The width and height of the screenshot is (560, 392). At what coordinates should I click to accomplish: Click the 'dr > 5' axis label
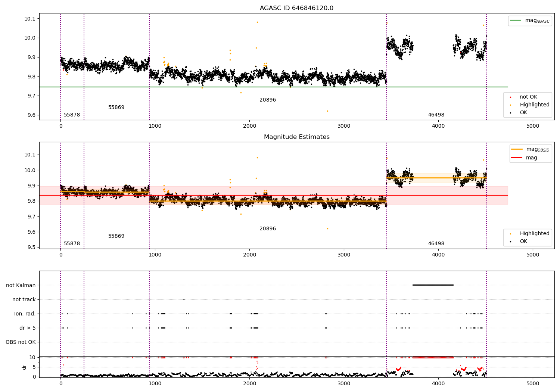28,328
